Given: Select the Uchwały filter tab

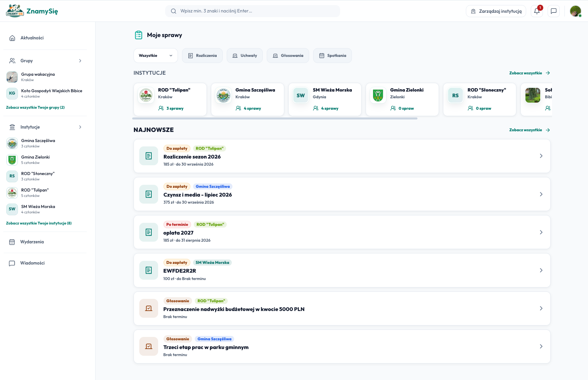Looking at the screenshot, I should pyautogui.click(x=245, y=56).
